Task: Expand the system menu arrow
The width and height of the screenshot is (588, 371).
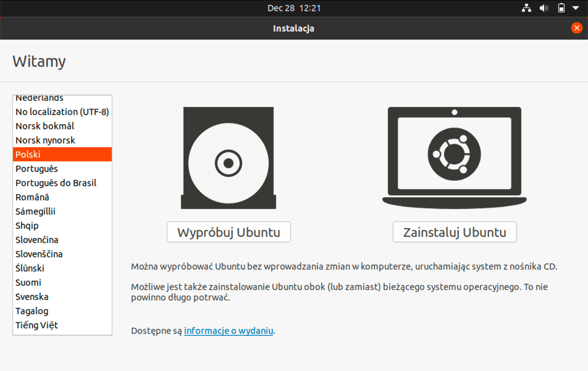Action: coord(576,8)
